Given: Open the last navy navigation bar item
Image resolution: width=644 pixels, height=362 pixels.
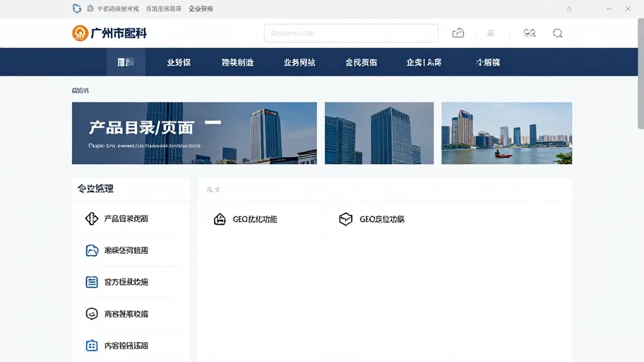Looking at the screenshot, I should pyautogui.click(x=488, y=62).
